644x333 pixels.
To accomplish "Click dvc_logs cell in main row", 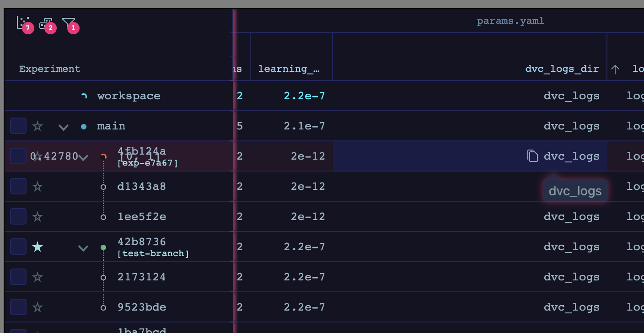I will tap(572, 126).
